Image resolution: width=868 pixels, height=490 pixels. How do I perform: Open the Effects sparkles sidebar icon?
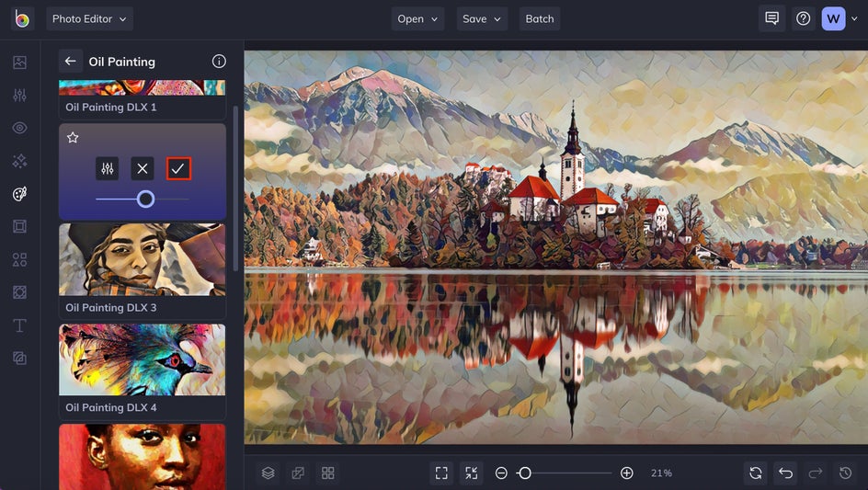coord(19,161)
